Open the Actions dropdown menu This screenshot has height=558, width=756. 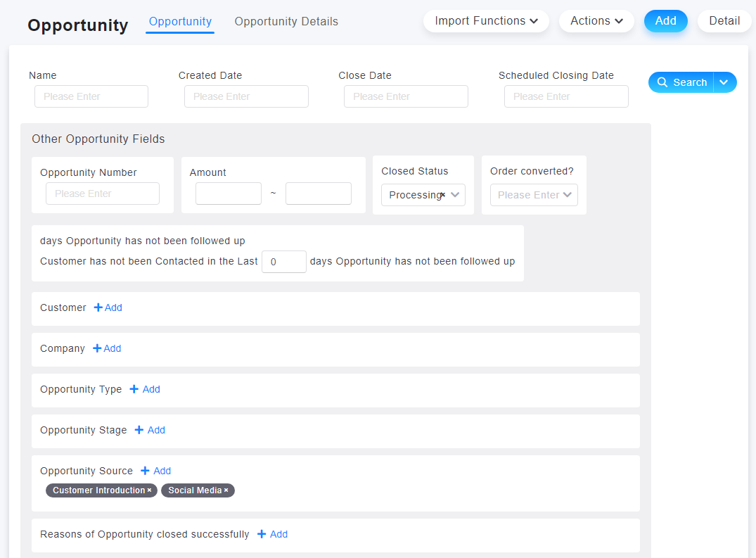click(x=596, y=21)
